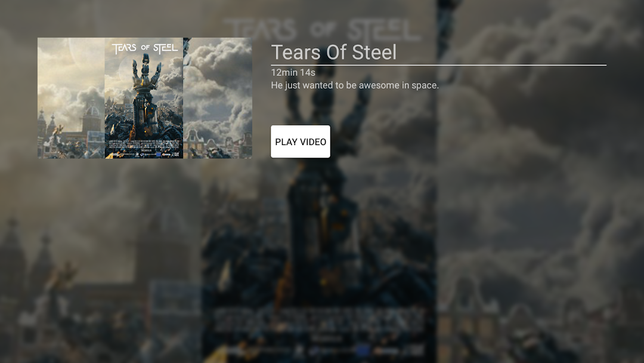This screenshot has width=644, height=363.
Task: Click the sponsor logos row on poster
Action: point(144,155)
